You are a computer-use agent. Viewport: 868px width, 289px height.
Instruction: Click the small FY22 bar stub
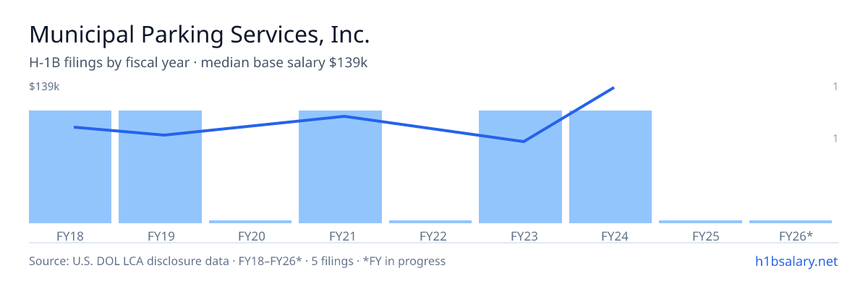(x=430, y=222)
